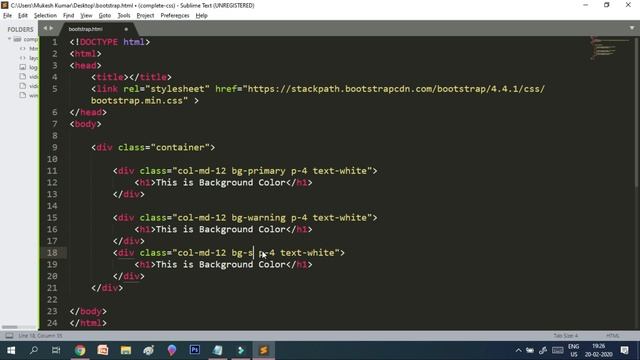This screenshot has height=360, width=640.
Task: Click the status bar panel switcher icon
Action: click(x=9, y=336)
